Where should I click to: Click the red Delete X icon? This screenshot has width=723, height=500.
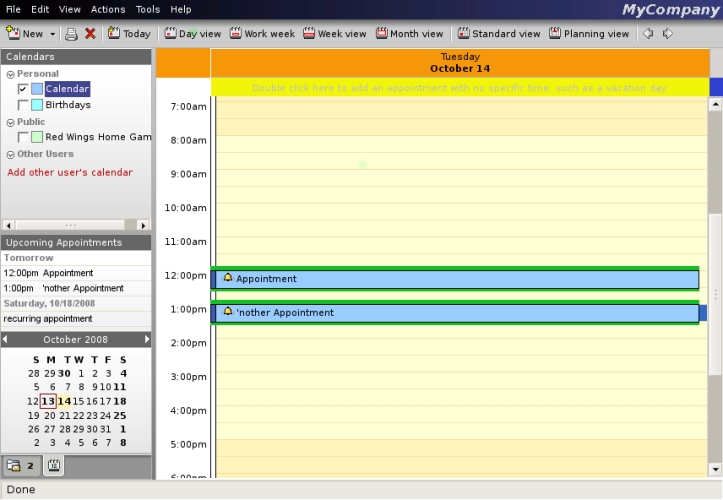[90, 34]
